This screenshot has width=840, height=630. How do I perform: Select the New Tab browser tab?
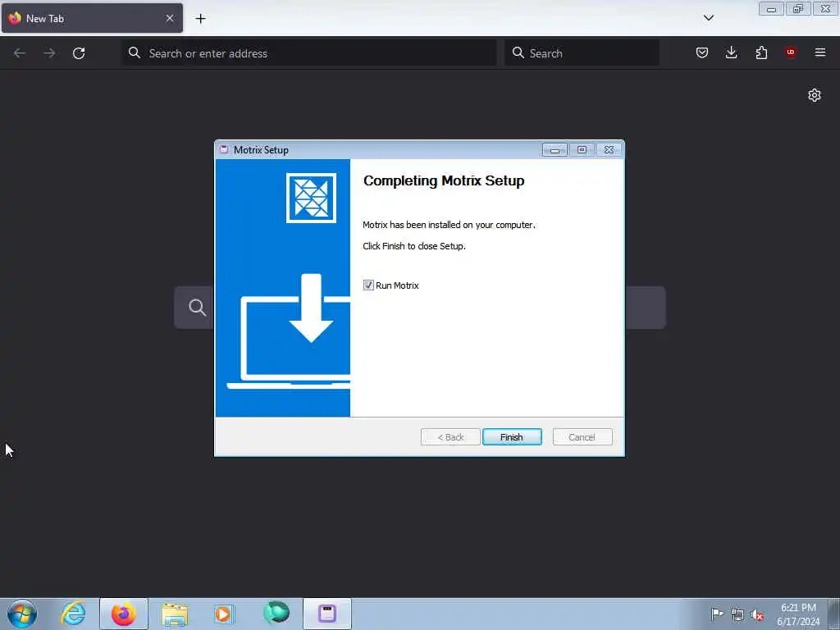point(92,18)
